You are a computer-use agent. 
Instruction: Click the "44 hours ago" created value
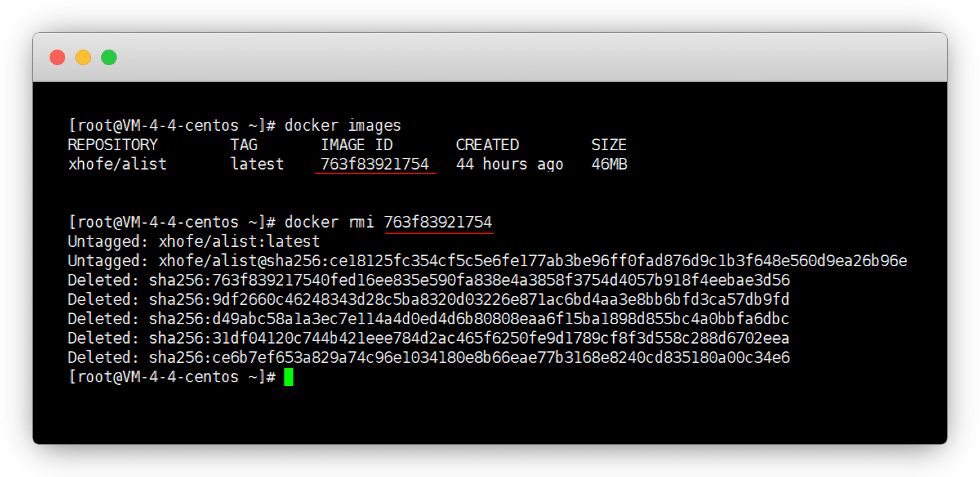coord(509,164)
